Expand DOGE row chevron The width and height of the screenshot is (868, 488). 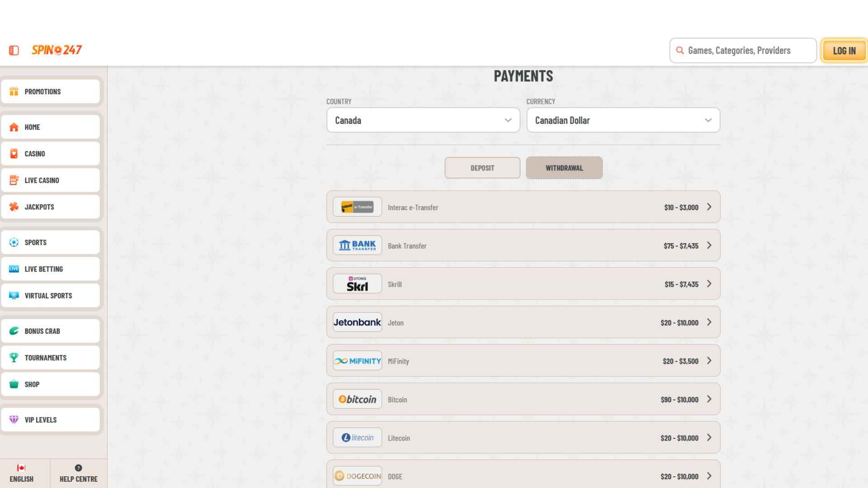(709, 476)
